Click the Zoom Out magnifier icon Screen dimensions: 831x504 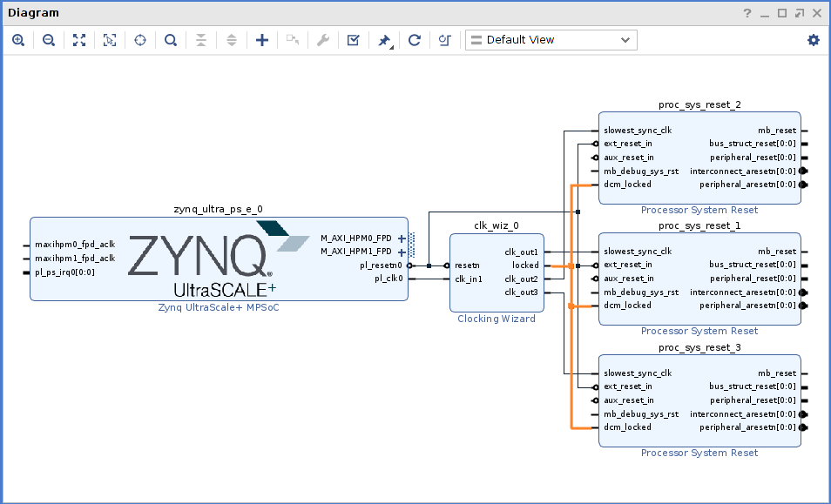point(49,40)
